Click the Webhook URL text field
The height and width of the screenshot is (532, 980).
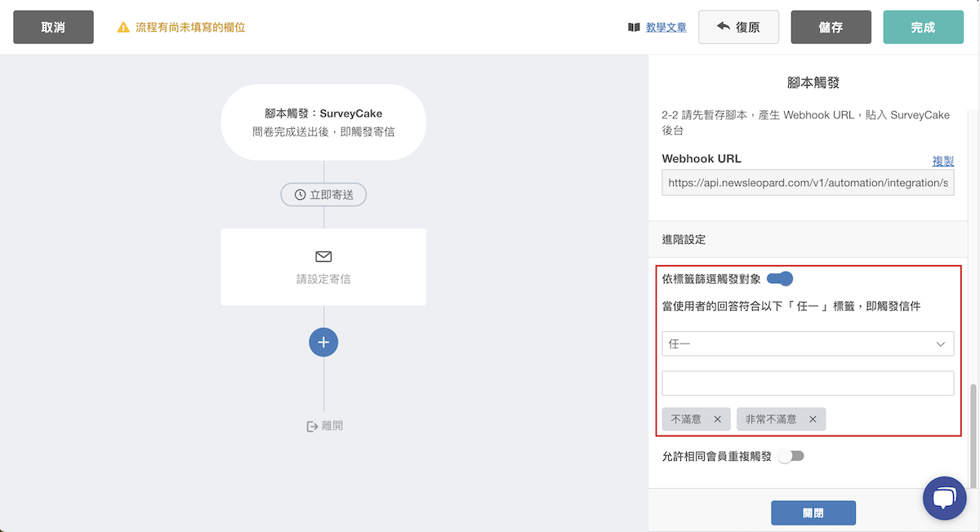(808, 183)
